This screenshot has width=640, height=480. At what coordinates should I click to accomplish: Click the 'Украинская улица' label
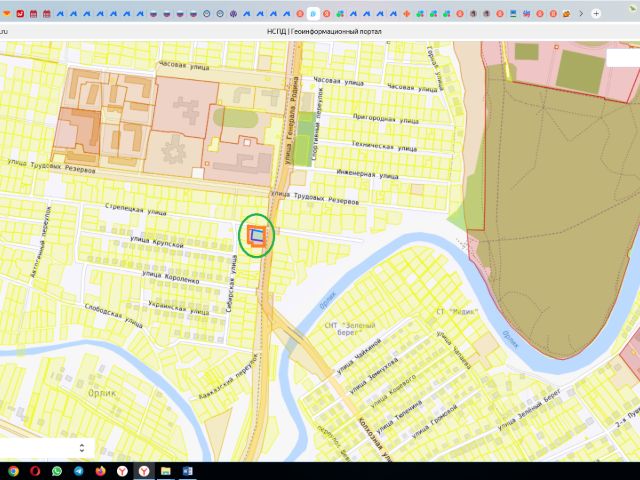(178, 308)
